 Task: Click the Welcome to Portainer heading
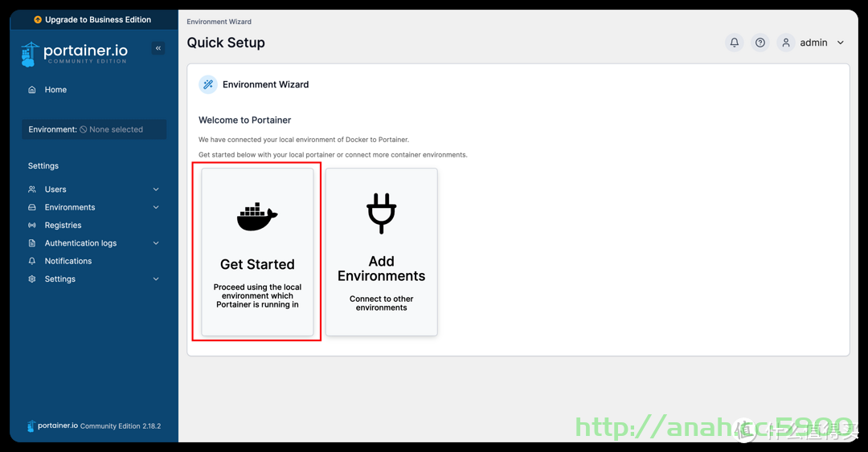pyautogui.click(x=244, y=120)
